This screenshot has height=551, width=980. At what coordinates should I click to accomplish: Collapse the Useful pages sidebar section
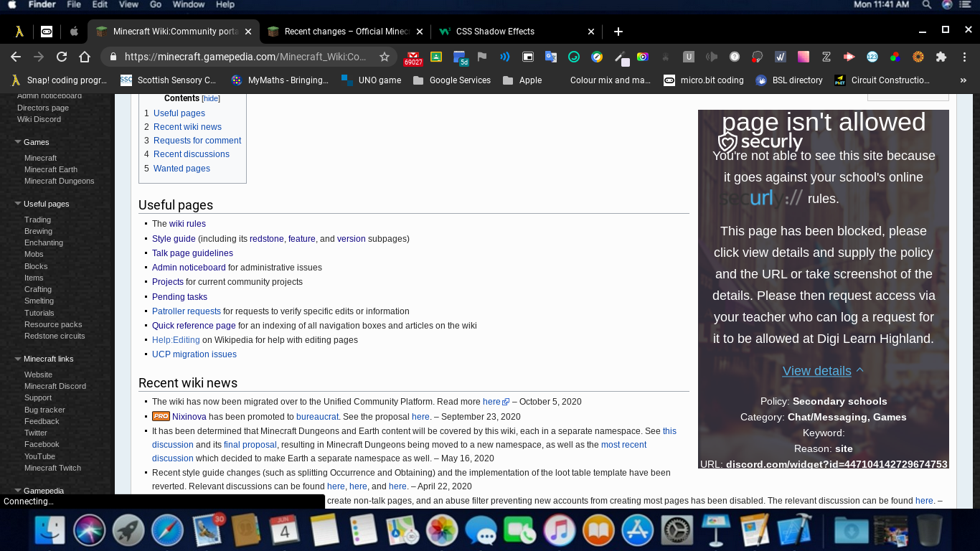(18, 204)
